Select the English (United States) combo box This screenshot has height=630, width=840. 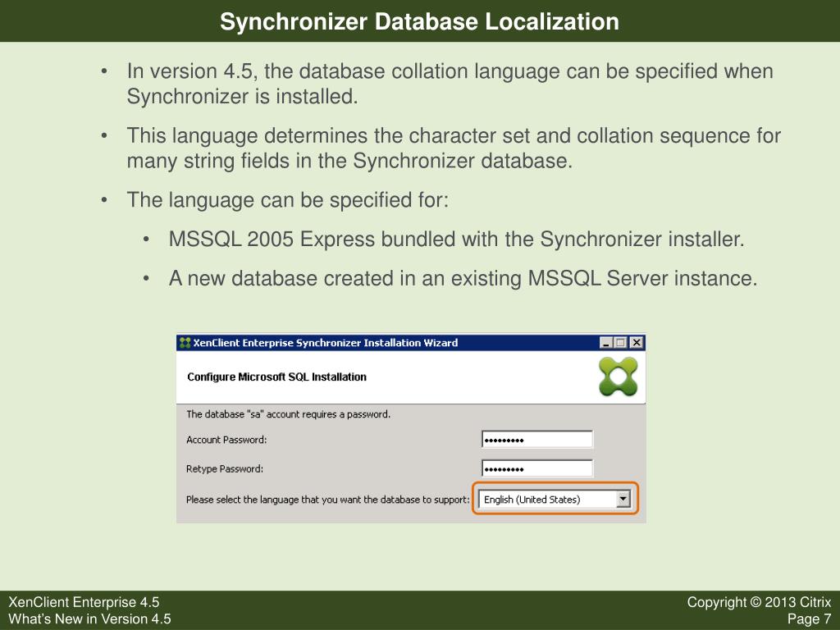tap(554, 500)
